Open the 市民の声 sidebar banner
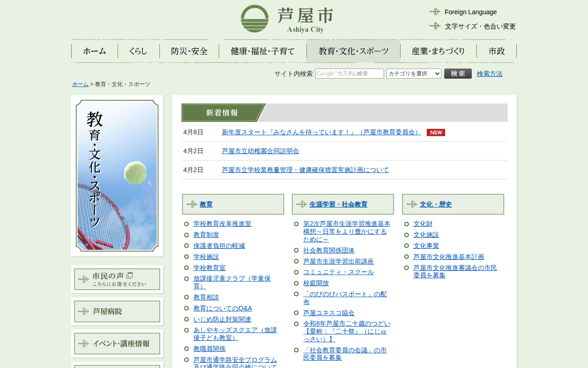 pyautogui.click(x=117, y=279)
